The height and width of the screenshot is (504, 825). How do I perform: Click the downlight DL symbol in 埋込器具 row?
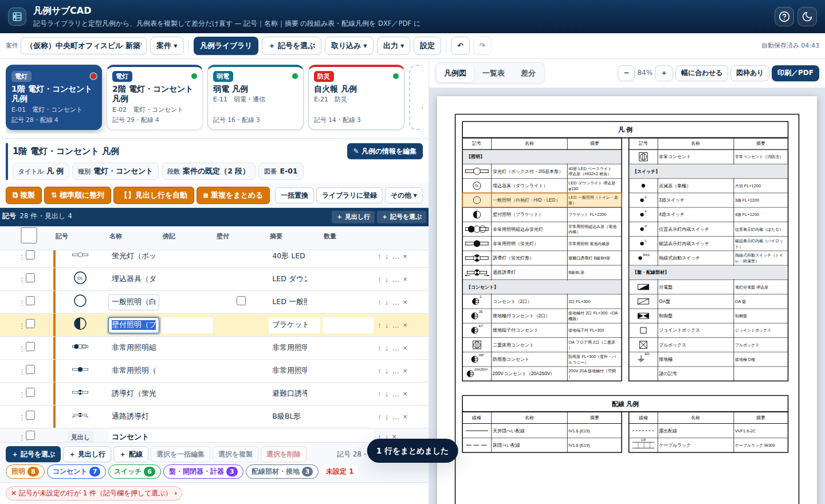click(80, 278)
